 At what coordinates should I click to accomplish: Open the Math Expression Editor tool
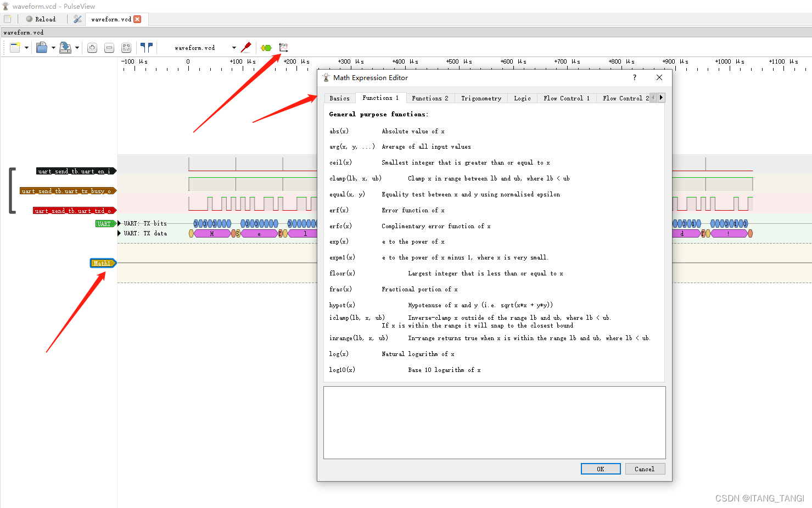[x=283, y=48]
